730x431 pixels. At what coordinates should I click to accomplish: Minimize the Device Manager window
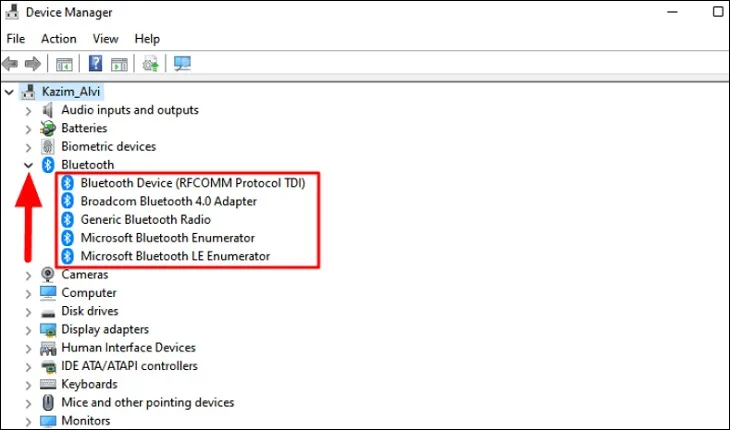pos(672,12)
